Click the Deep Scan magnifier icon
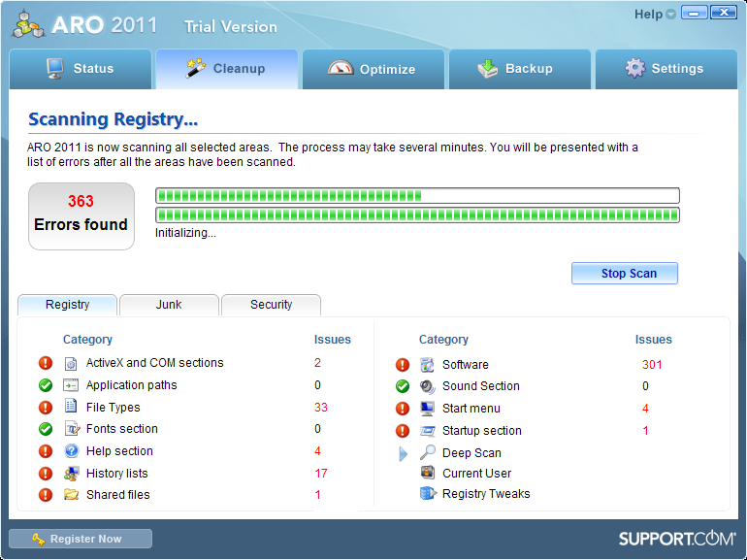 (x=427, y=452)
